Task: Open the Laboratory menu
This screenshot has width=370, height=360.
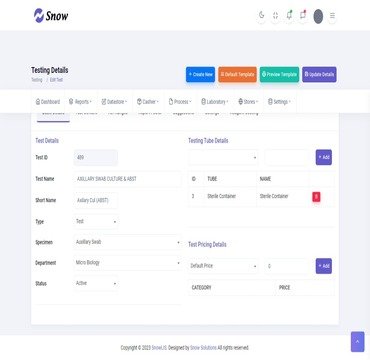Action: click(215, 102)
